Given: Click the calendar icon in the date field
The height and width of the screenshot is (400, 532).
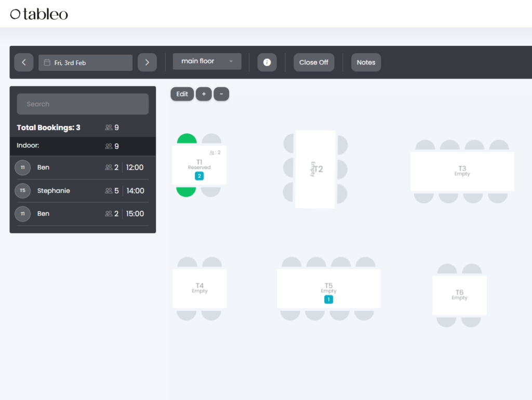Looking at the screenshot, I should pos(47,62).
